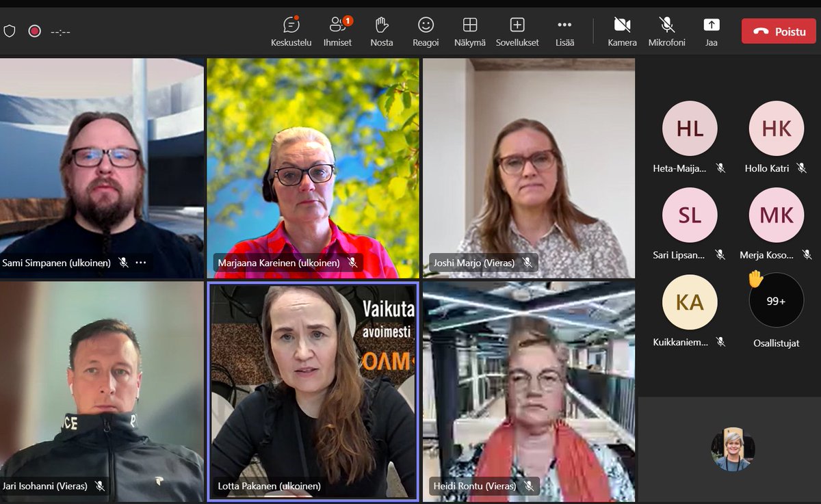Open the Reagoi reactions menu
Image resolution: width=821 pixels, height=504 pixels.
point(426,31)
